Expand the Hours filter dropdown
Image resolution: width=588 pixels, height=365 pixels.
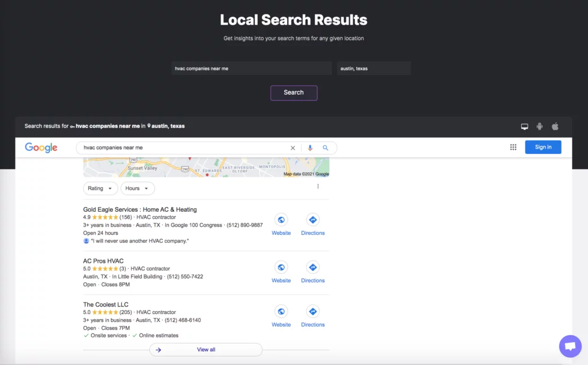[x=137, y=188]
